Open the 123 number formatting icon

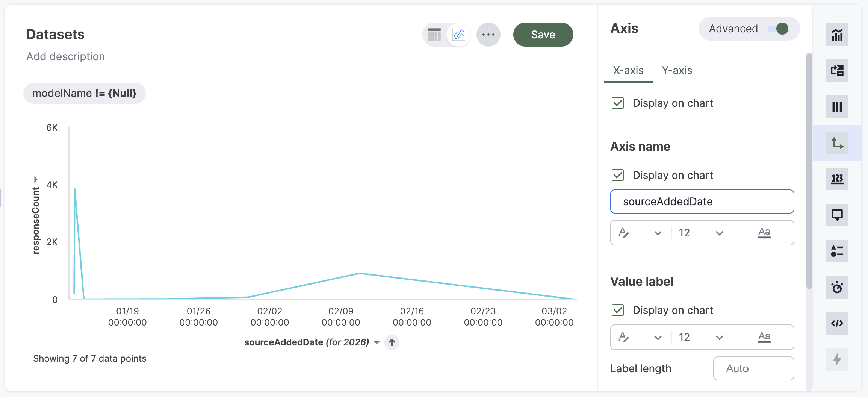click(837, 179)
